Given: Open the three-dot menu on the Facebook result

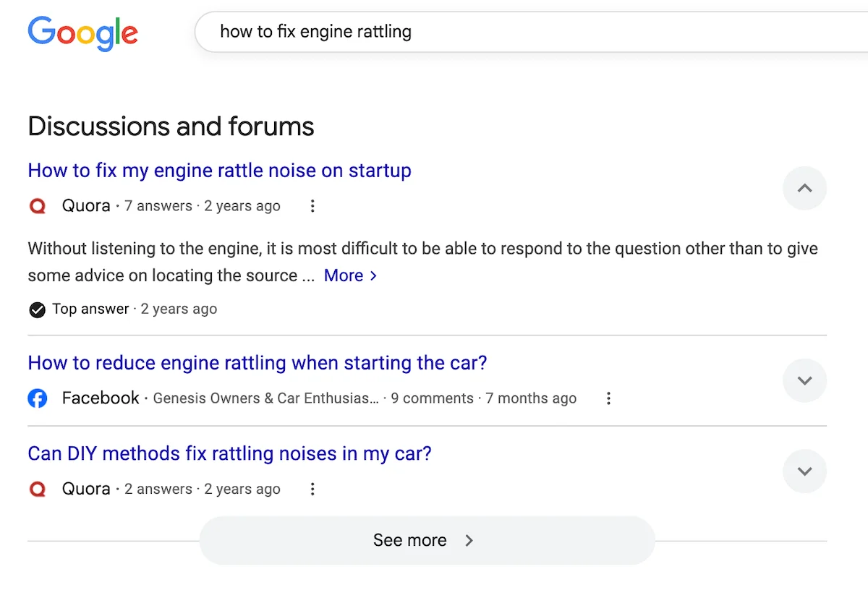Looking at the screenshot, I should [608, 398].
